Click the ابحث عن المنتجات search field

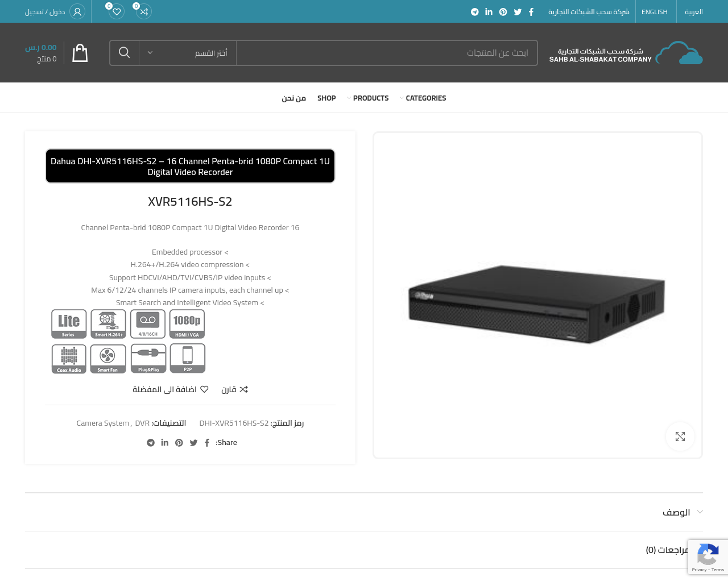(x=387, y=53)
